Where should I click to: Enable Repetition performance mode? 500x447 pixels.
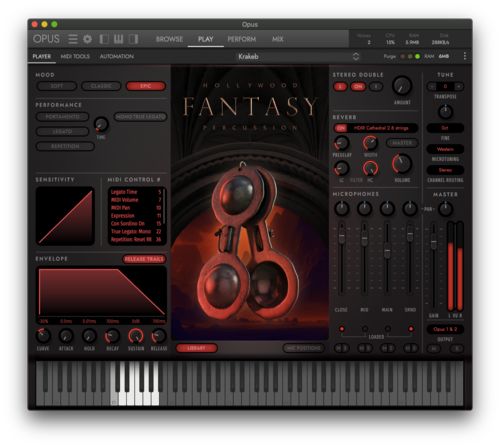coord(65,146)
